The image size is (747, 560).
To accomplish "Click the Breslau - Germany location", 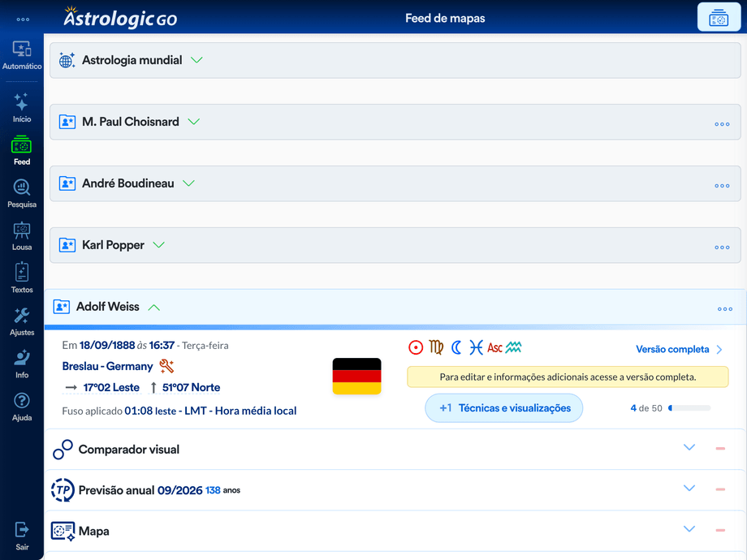I will coord(107,366).
